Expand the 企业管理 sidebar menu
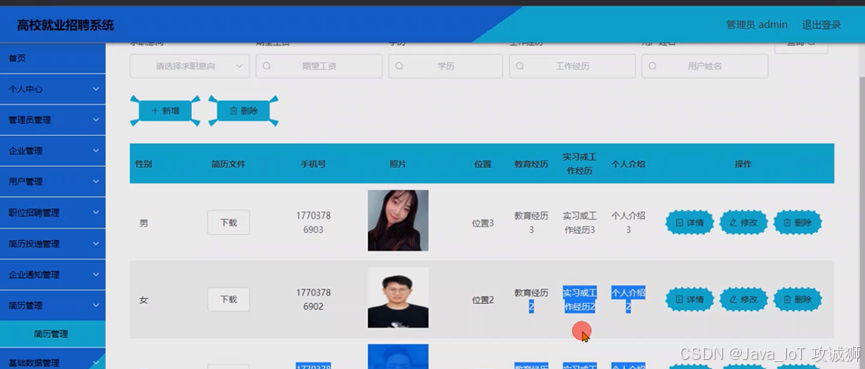The image size is (865, 369). pyautogui.click(x=52, y=151)
